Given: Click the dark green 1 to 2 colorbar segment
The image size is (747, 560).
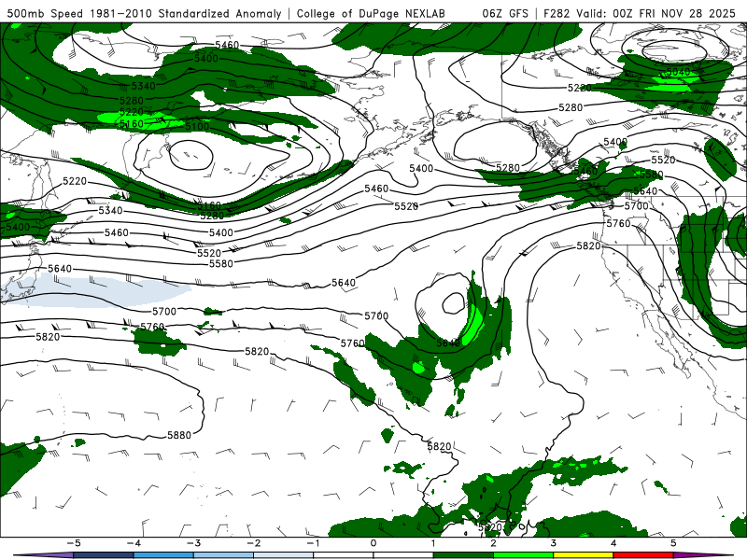Looking at the screenshot, I should point(463,555).
